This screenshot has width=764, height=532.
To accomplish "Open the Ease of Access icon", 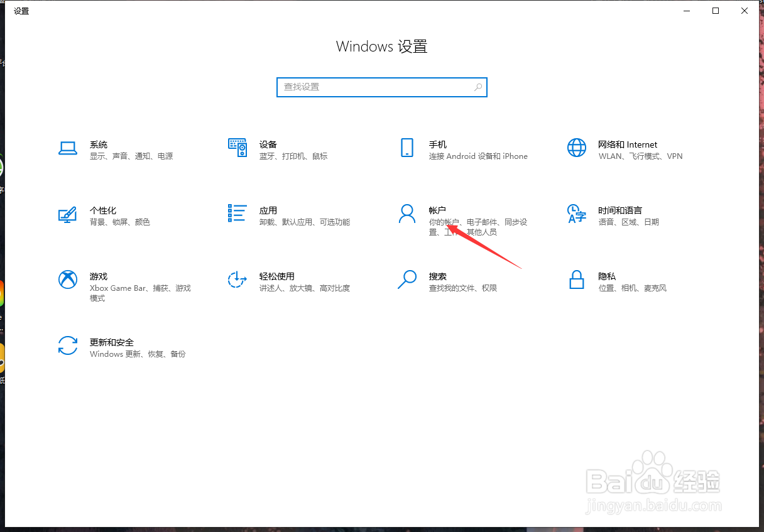I will [x=237, y=280].
